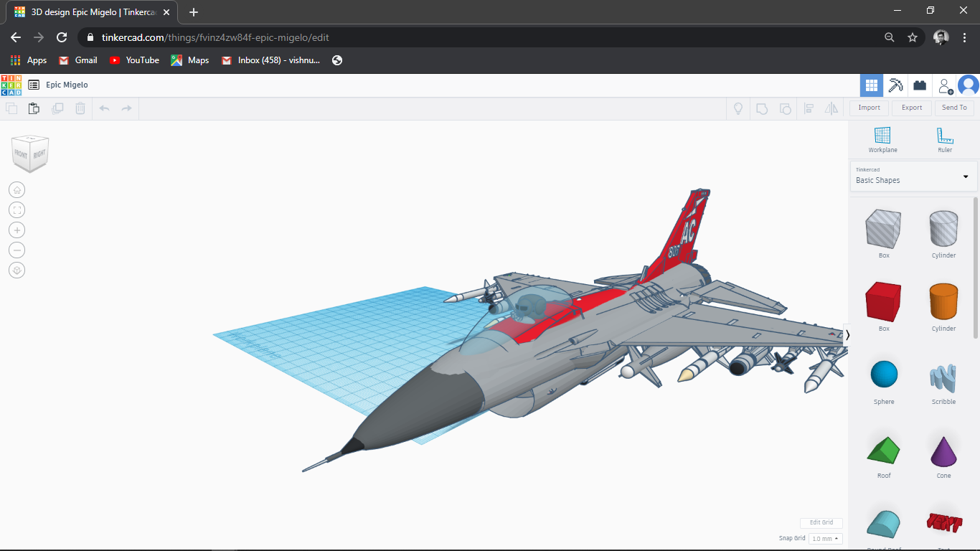Switch to Blocks editor using brick icon
980x551 pixels.
[920, 85]
